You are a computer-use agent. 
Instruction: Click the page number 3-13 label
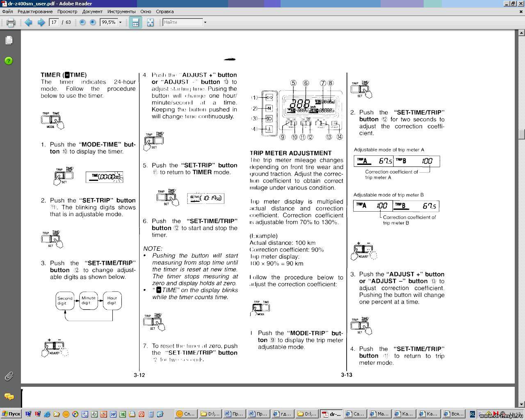pos(347,375)
